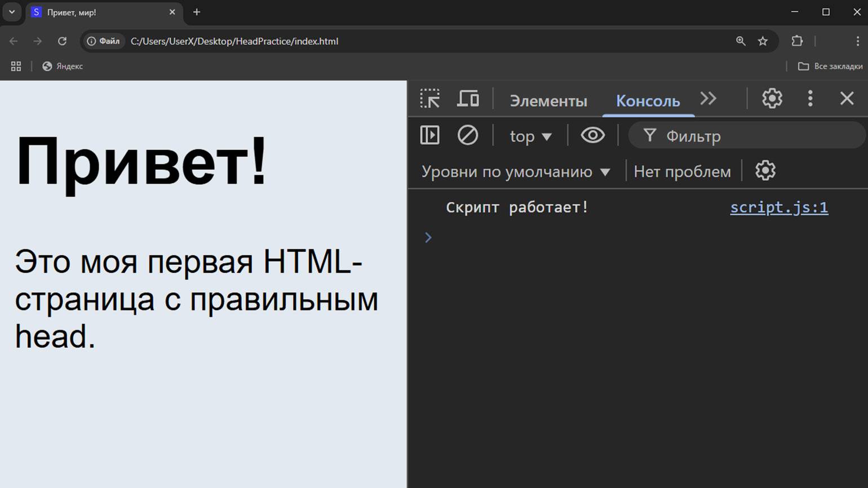868x488 pixels.
Task: Open console settings gear icon
Action: pos(765,170)
